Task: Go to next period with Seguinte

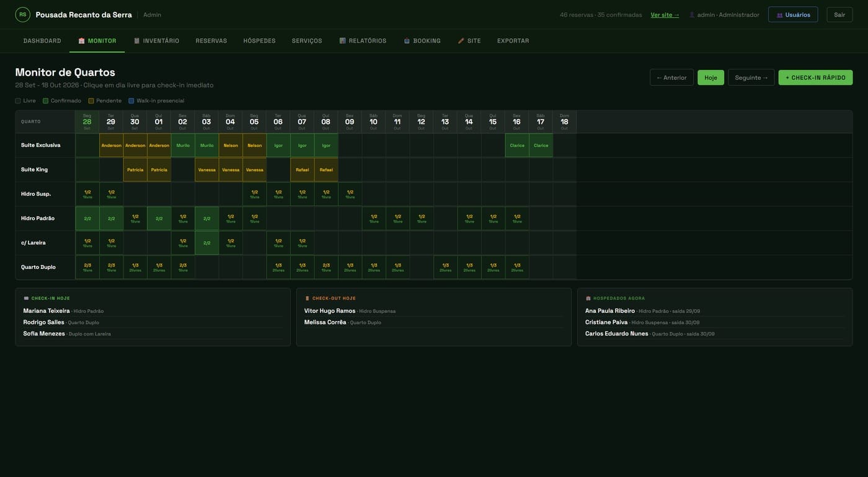Action: click(x=751, y=77)
